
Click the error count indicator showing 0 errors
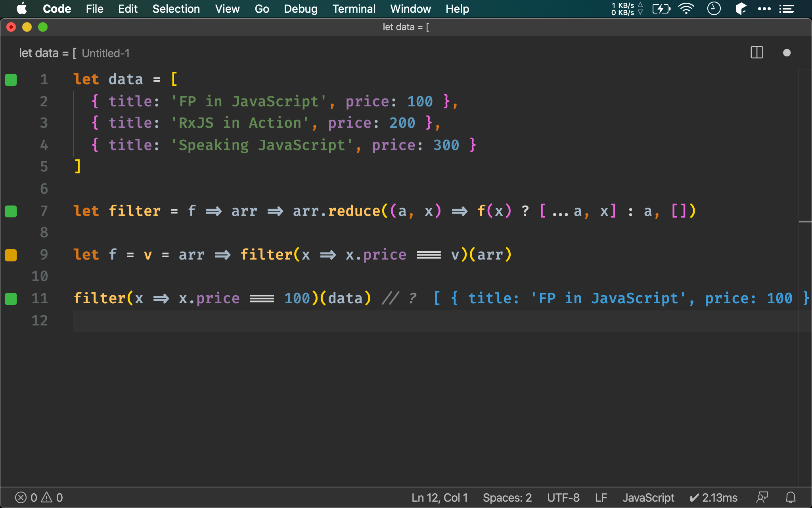21,497
